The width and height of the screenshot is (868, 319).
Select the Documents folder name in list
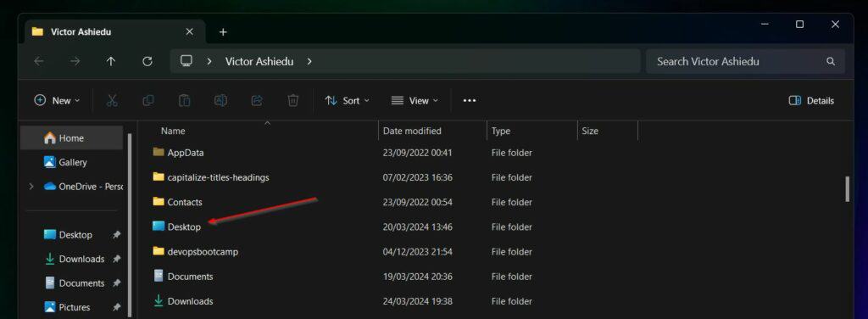click(x=190, y=277)
